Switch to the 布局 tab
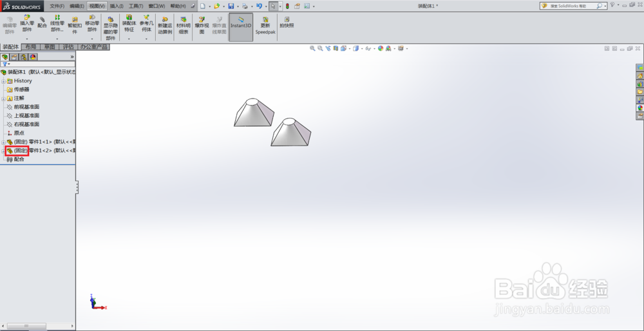The image size is (644, 331). tap(31, 47)
